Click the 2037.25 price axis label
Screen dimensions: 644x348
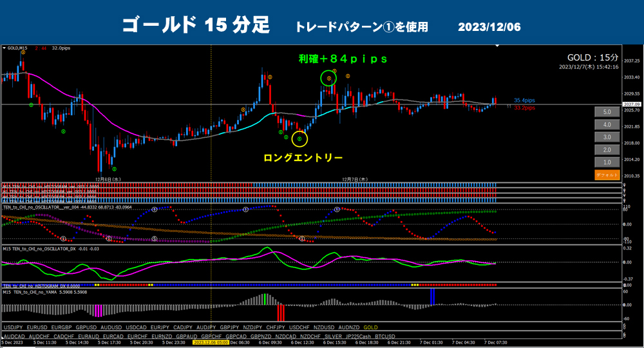632,61
